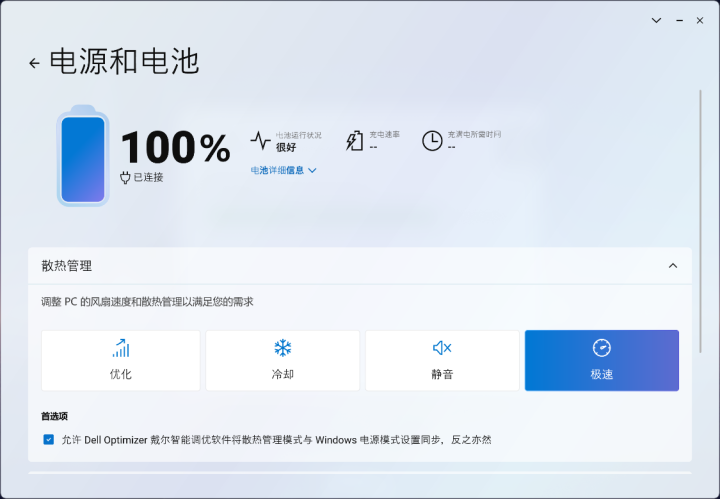720x499 pixels.
Task: Click the vertical scrollbar on the right
Action: pos(705,200)
